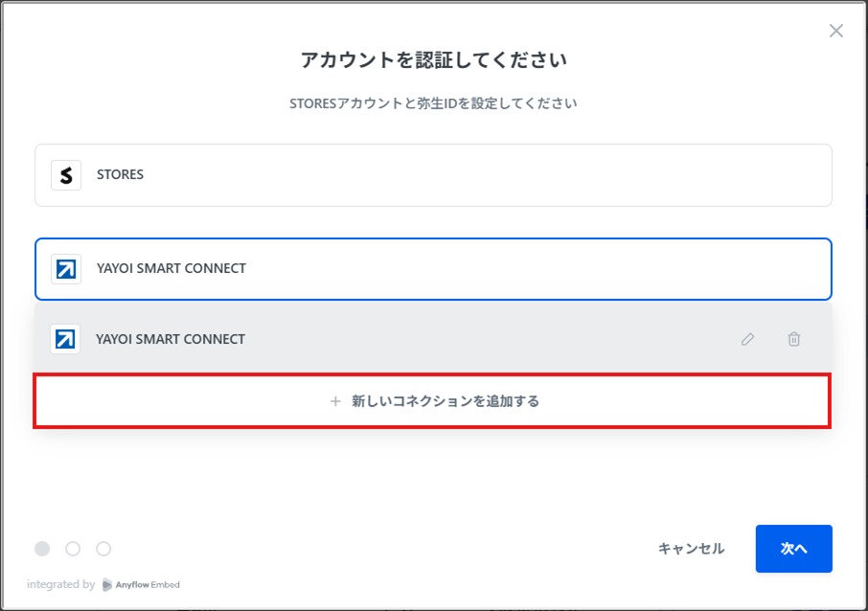Edit the YAYOI SMART CONNECT connection with the pencil icon
This screenshot has height=611, width=868.
point(747,339)
